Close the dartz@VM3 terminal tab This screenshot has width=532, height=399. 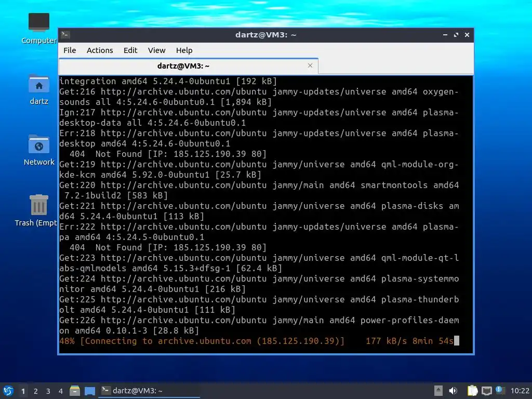point(310,65)
